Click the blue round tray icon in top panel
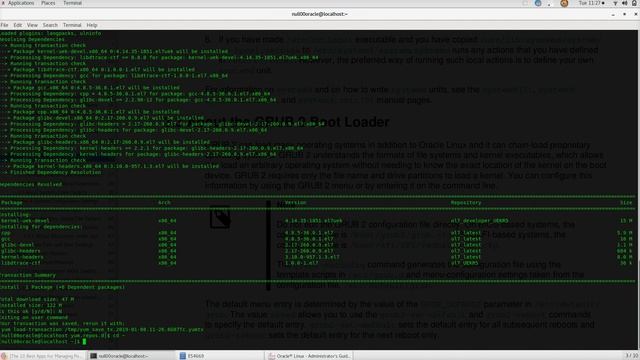 pos(538,3)
